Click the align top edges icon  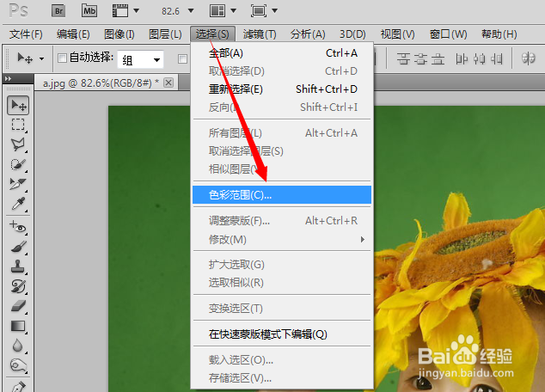click(x=403, y=58)
